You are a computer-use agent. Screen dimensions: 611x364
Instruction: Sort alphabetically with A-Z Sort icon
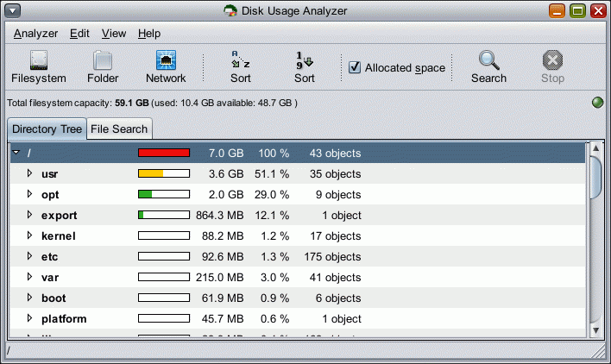coord(241,61)
